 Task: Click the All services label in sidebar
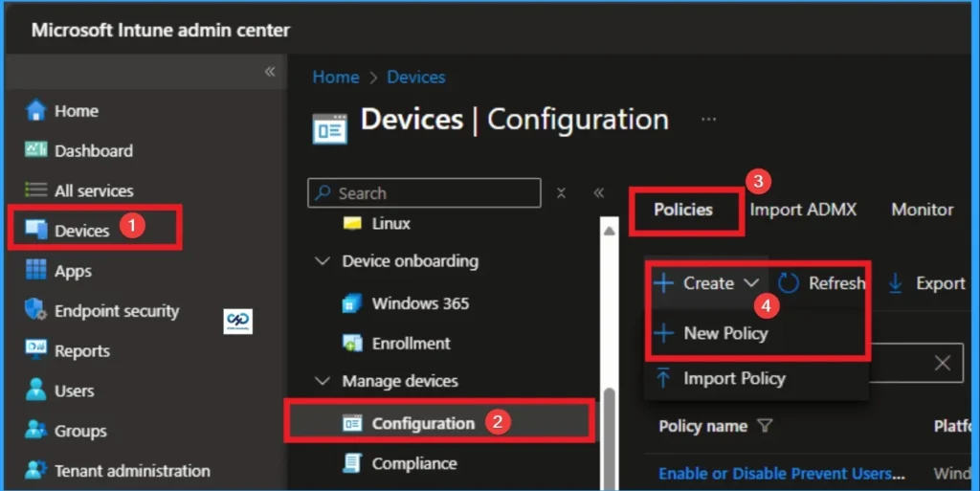[94, 190]
